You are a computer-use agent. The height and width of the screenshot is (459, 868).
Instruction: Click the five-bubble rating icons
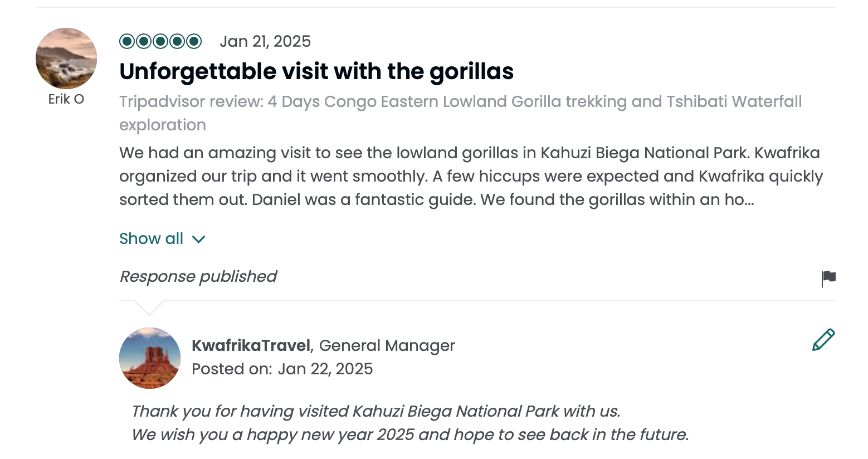coord(160,41)
